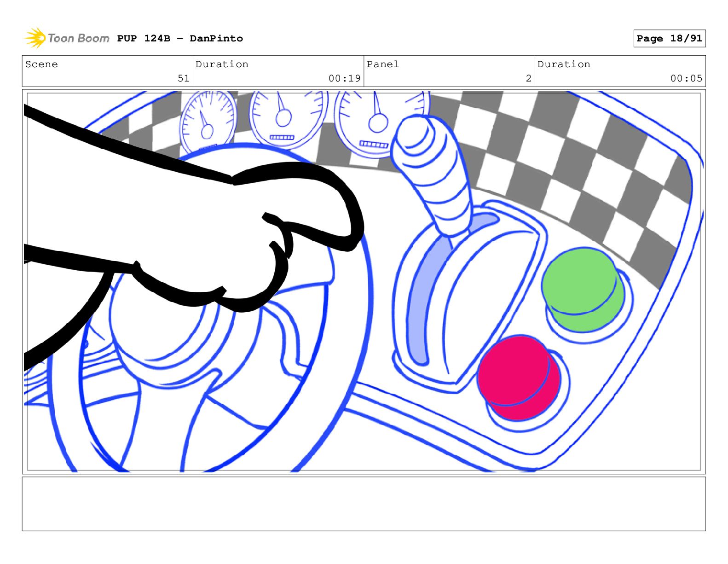The height and width of the screenshot is (564, 728).
Task: Click the panel number '2'
Action: pyautogui.click(x=529, y=78)
